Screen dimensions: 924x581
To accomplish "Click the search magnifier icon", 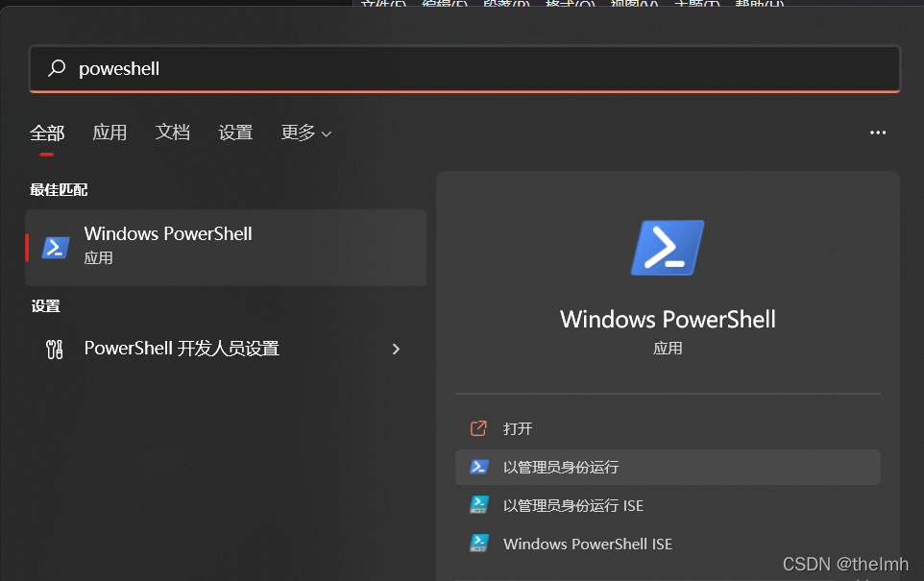I will 57,68.
